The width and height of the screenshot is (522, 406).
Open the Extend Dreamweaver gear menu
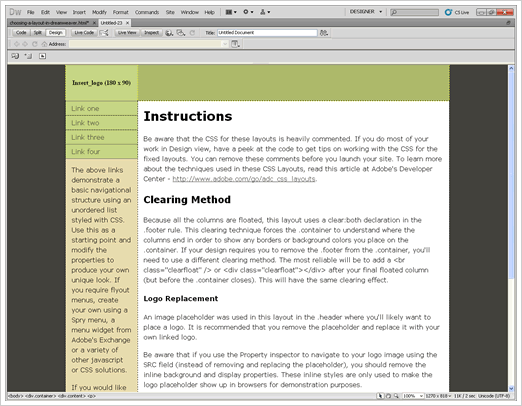pyautogui.click(x=248, y=12)
